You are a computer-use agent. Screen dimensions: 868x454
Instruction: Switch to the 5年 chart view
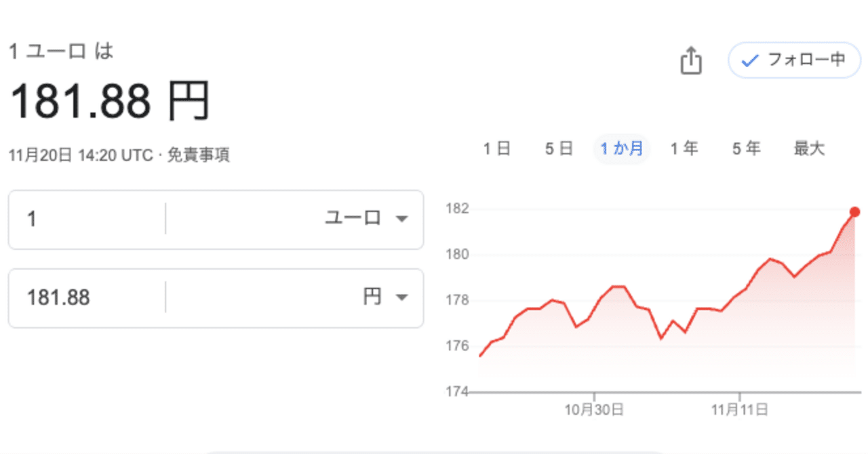[746, 148]
